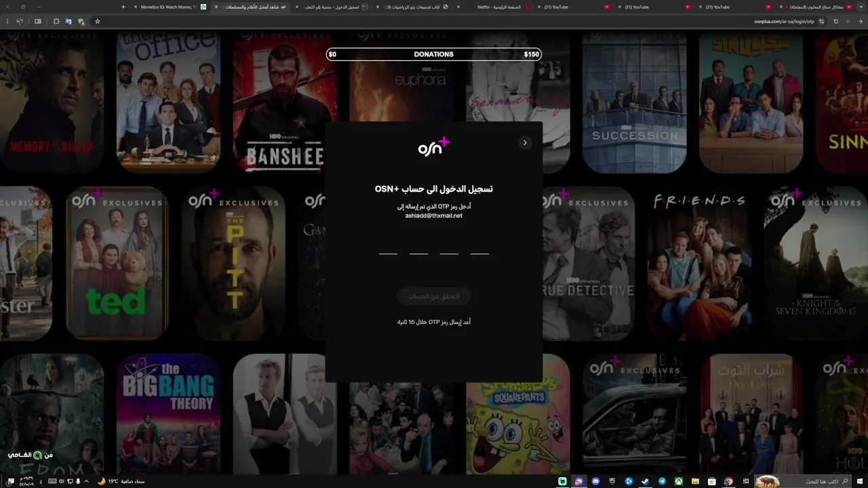Click the taskbar volume icon
Screen dimensions: 868x488
[62, 481]
